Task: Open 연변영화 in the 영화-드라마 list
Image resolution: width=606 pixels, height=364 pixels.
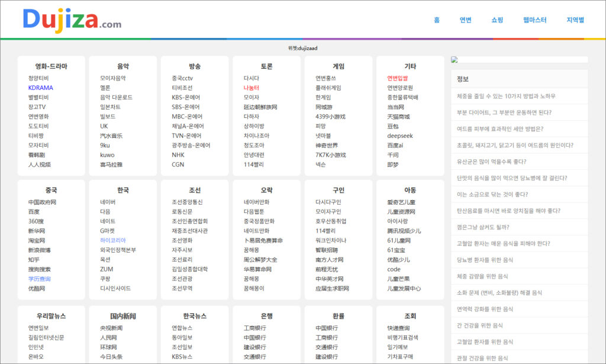Action: tap(38, 117)
